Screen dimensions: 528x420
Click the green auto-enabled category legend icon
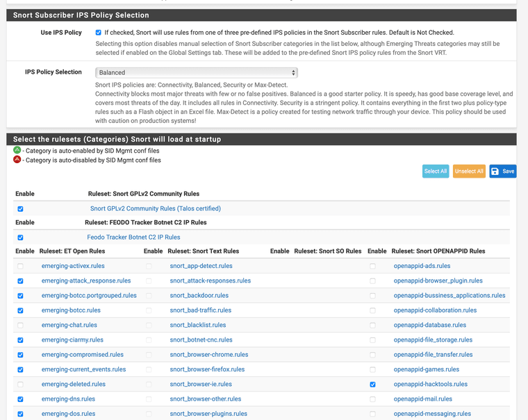tap(17, 150)
